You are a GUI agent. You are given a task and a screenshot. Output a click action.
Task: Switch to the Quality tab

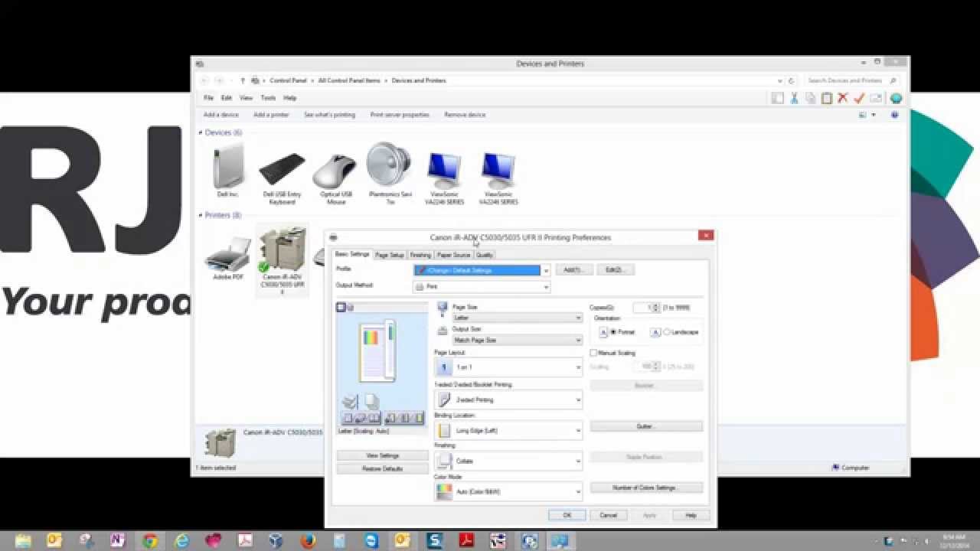point(485,255)
